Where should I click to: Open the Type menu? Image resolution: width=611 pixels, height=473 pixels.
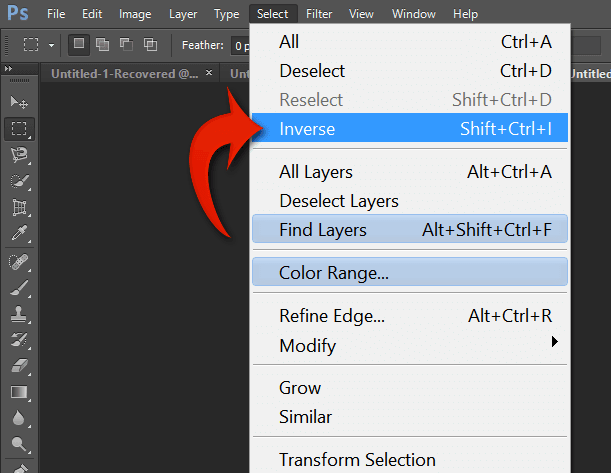pyautogui.click(x=226, y=14)
